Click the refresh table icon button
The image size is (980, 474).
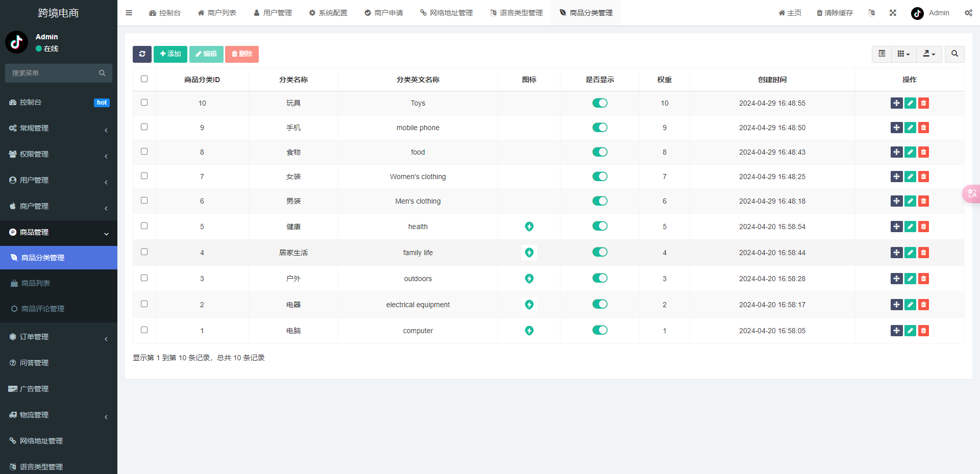(x=142, y=54)
